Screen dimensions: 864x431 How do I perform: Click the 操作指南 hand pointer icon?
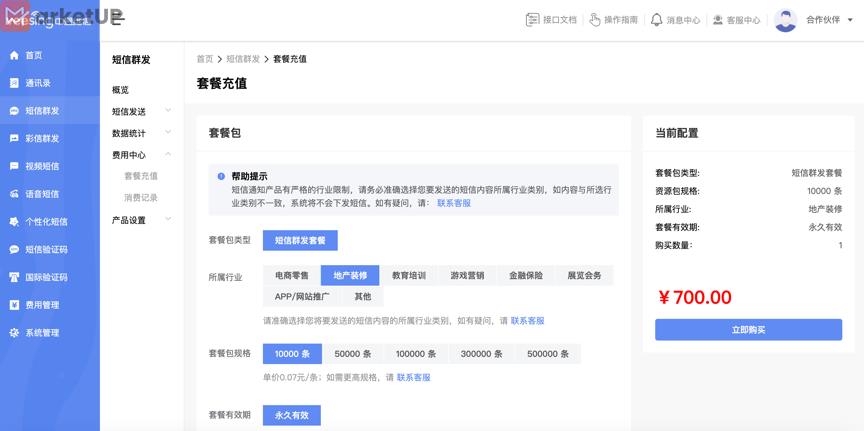click(595, 20)
